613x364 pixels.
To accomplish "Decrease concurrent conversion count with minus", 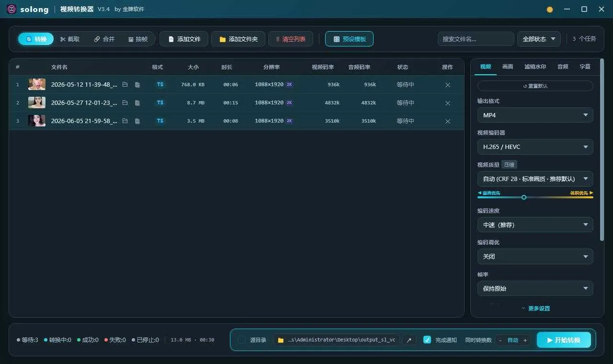I will pos(500,340).
